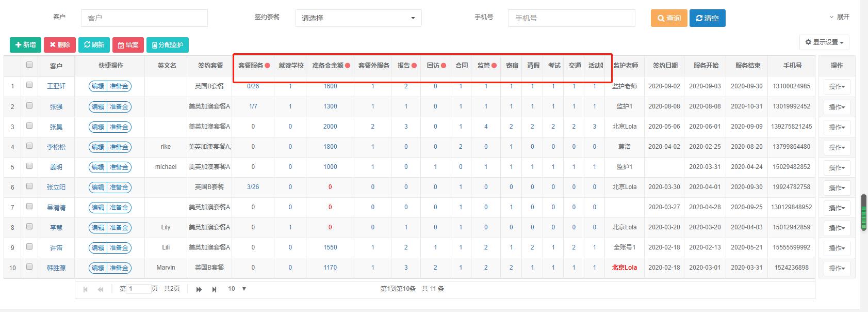The width and height of the screenshot is (868, 312).
Task: Open customer link 张强
Action: 56,107
